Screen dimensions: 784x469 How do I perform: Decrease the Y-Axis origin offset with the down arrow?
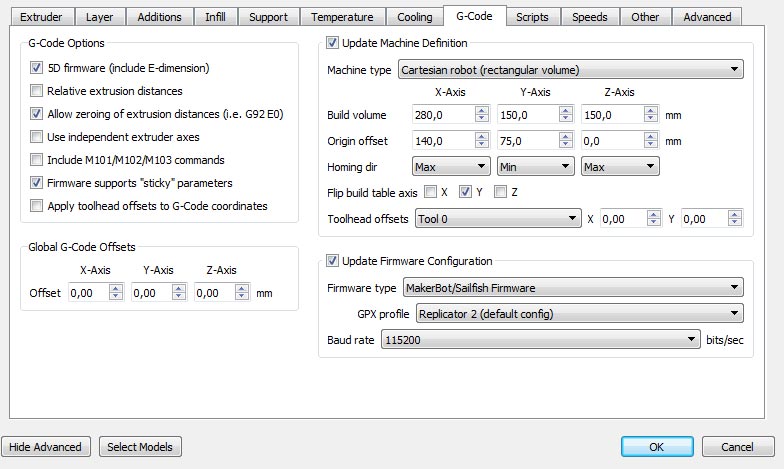coord(566,145)
